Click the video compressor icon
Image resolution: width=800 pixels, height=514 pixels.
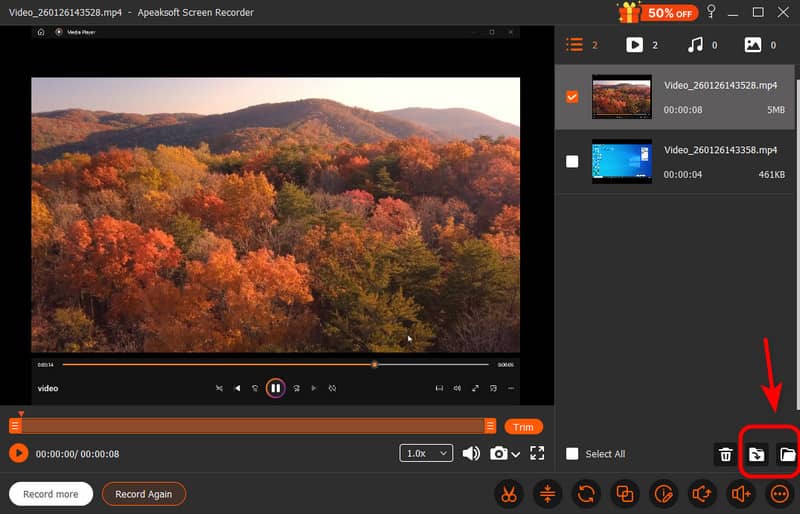click(x=548, y=494)
